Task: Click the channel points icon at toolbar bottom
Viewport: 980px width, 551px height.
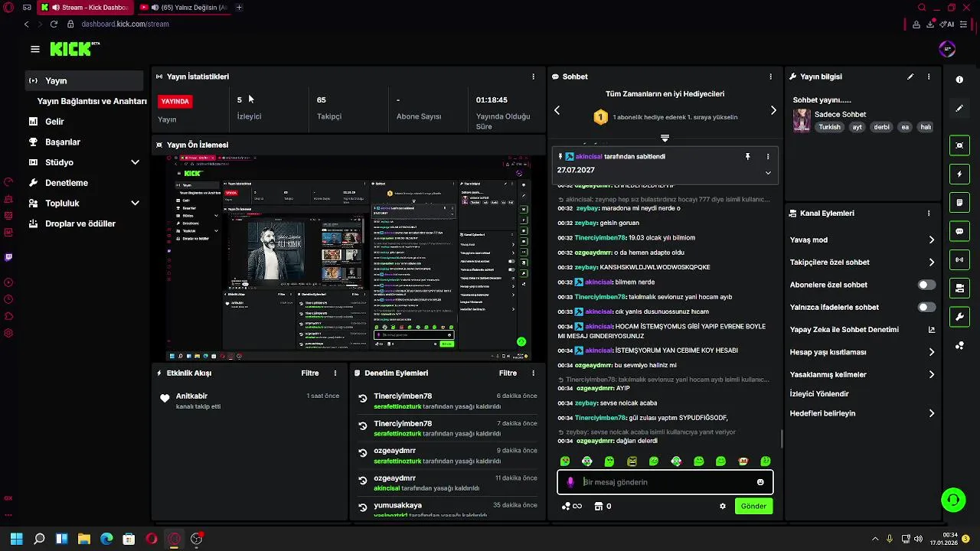Action: click(x=959, y=346)
